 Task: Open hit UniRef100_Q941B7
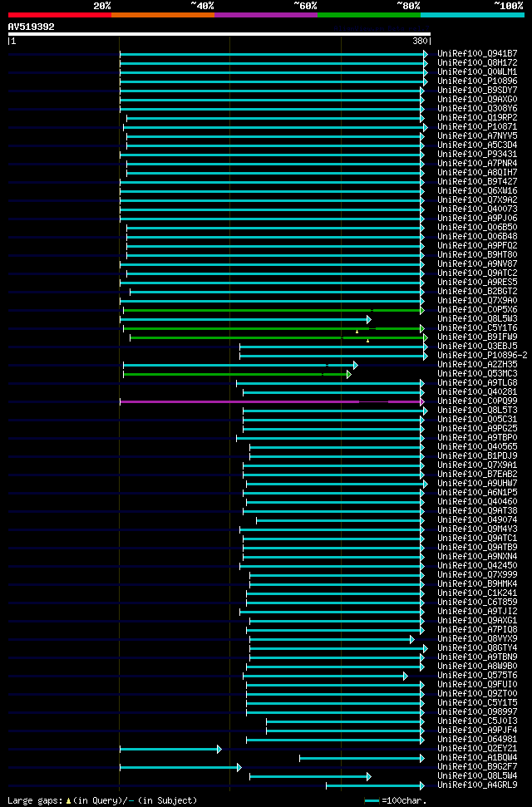477,53
